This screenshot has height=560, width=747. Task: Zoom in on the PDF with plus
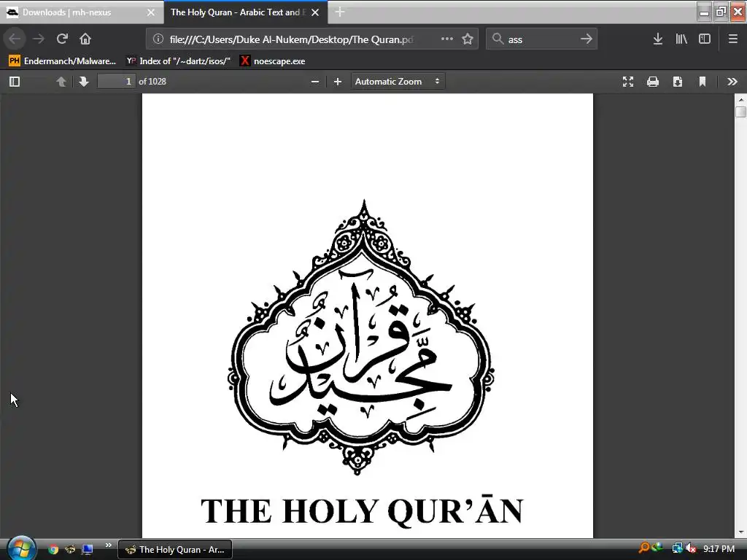tap(338, 82)
